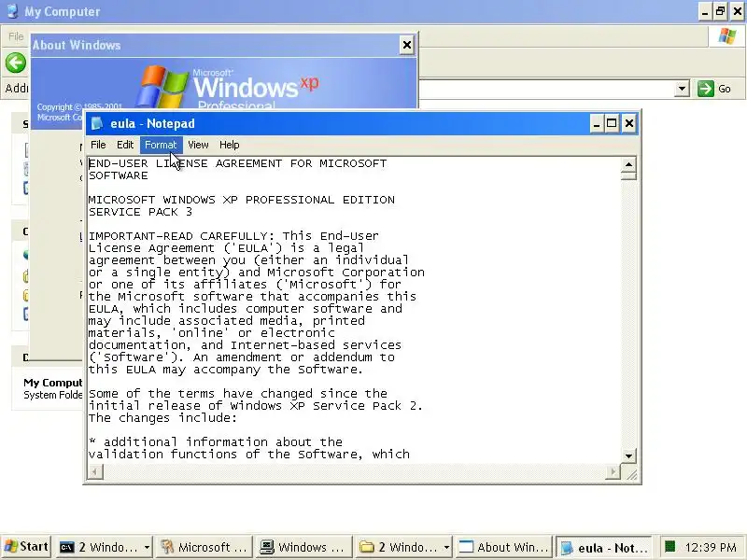Open the Start menu

pyautogui.click(x=26, y=547)
